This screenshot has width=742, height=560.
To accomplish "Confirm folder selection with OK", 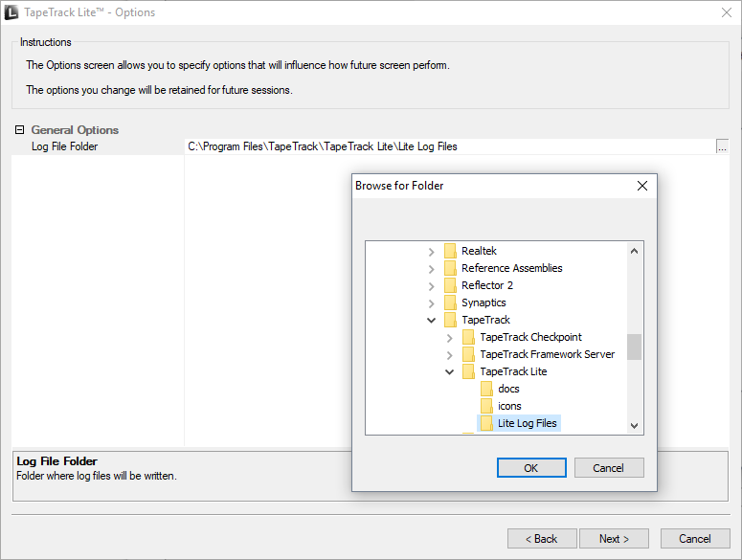I will 531,468.
